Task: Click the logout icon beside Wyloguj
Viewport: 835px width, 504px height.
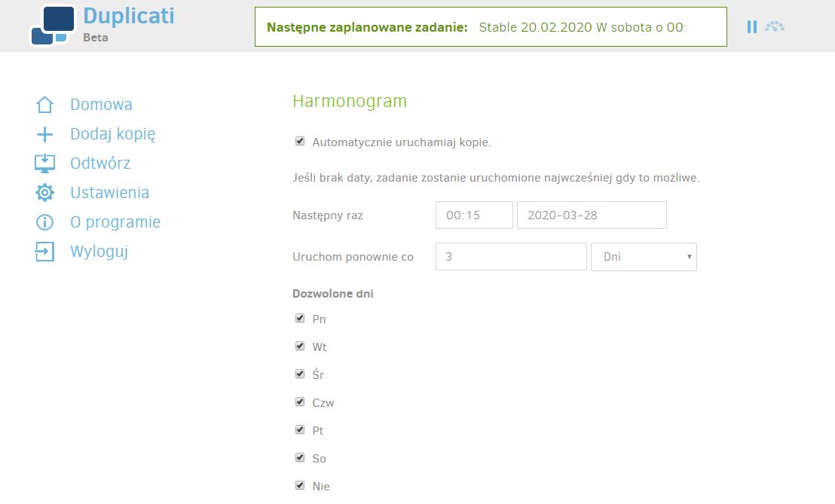Action: click(x=44, y=251)
